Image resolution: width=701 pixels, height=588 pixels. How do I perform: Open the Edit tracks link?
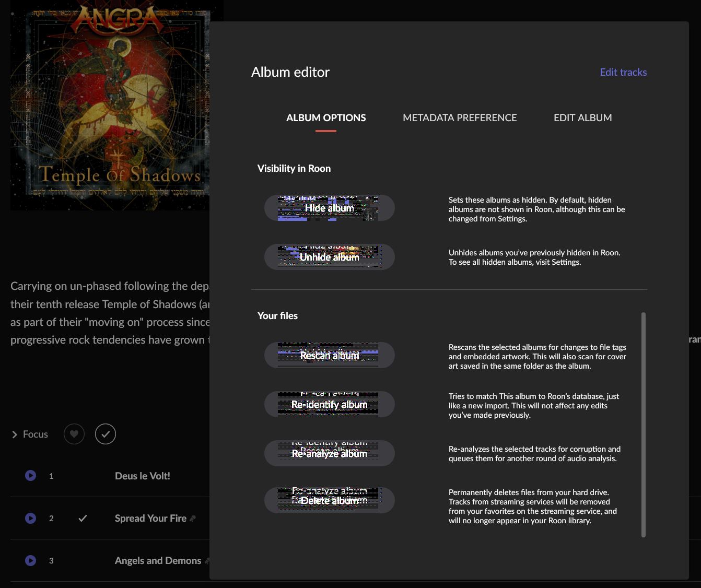click(x=623, y=72)
